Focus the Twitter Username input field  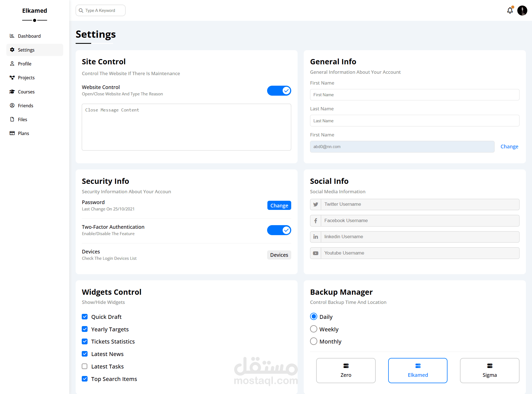point(420,204)
